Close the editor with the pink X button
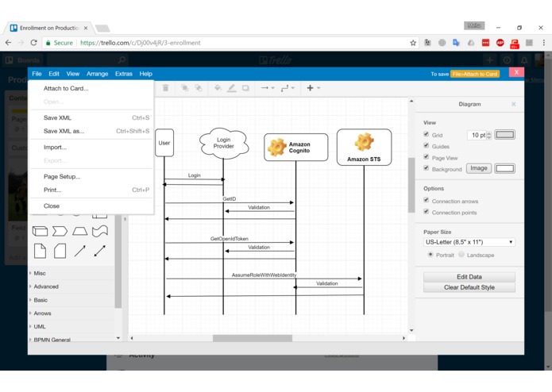The width and height of the screenshot is (552, 392). click(516, 72)
